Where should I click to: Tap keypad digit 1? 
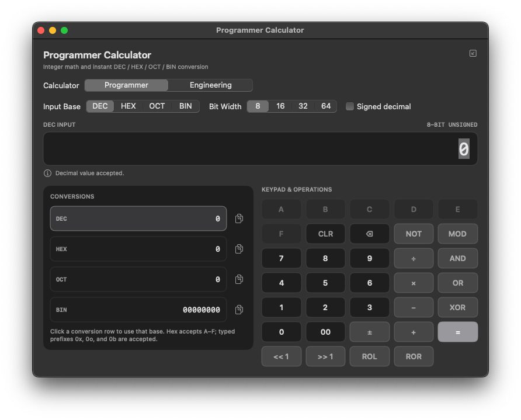coord(282,307)
